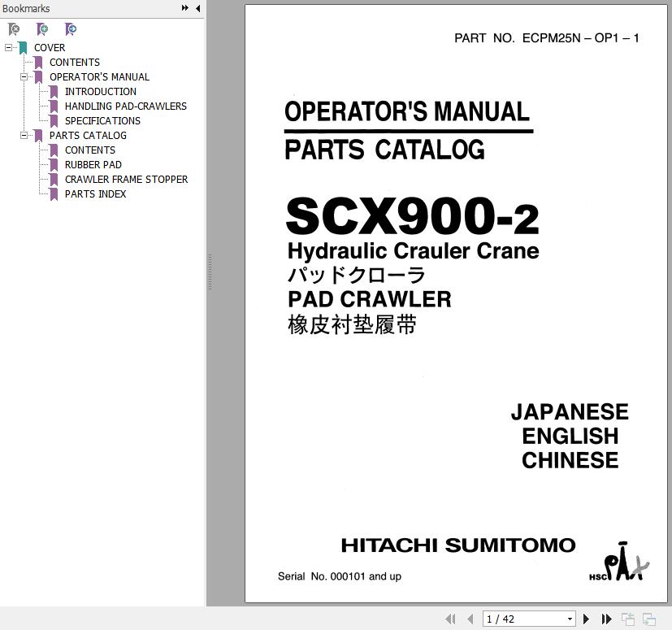Click the delete bookmark icon
672x630 pixels.
14,29
